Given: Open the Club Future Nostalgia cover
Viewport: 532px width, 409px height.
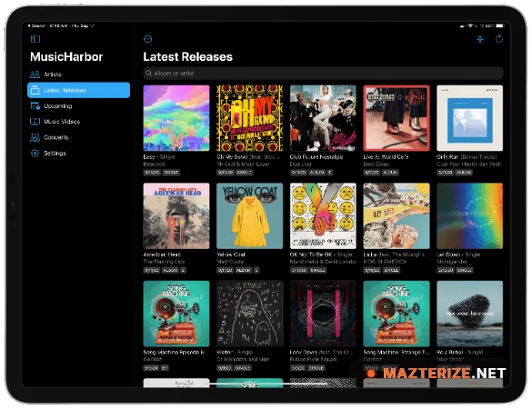Looking at the screenshot, I should (x=323, y=118).
